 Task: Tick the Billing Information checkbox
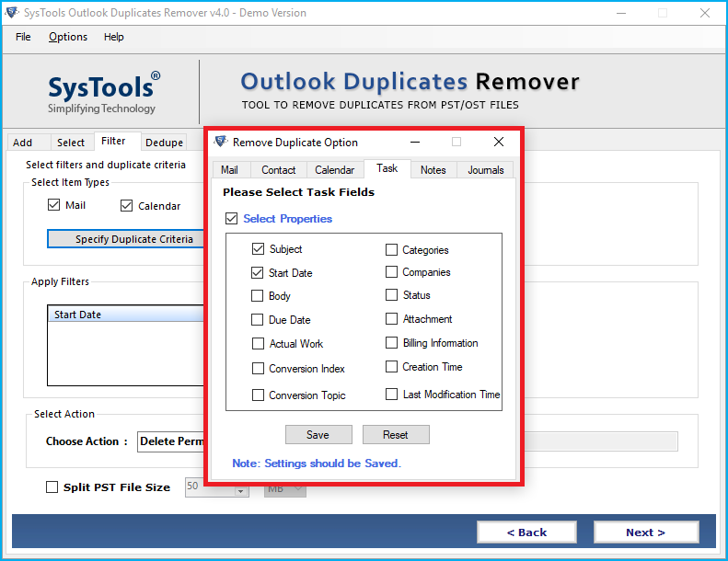pos(391,343)
